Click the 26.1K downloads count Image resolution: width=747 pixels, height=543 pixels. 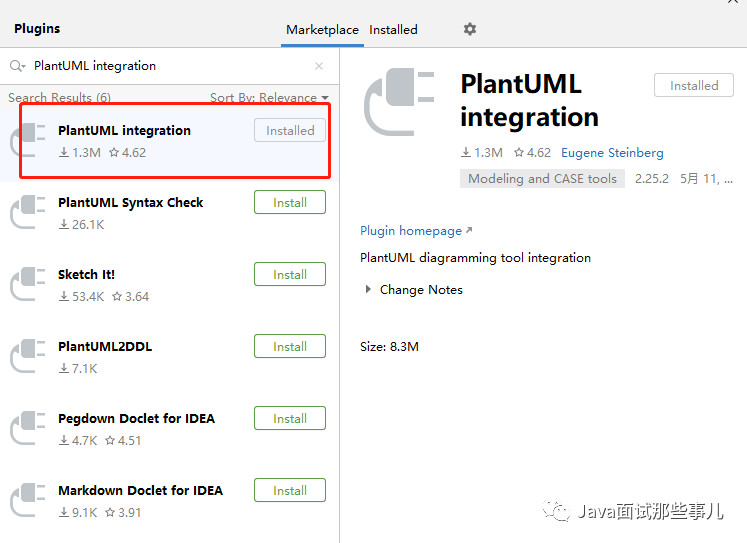click(x=81, y=225)
